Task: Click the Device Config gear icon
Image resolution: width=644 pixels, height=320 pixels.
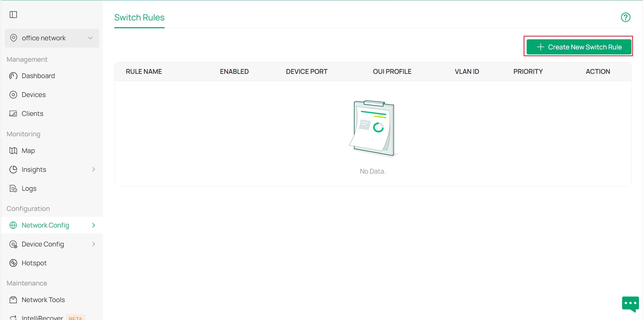Action: point(13,244)
